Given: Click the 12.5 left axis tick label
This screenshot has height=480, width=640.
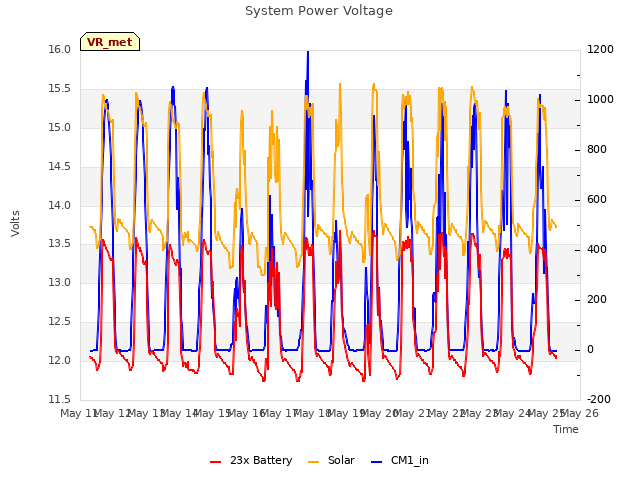Looking at the screenshot, I should click(60, 322).
